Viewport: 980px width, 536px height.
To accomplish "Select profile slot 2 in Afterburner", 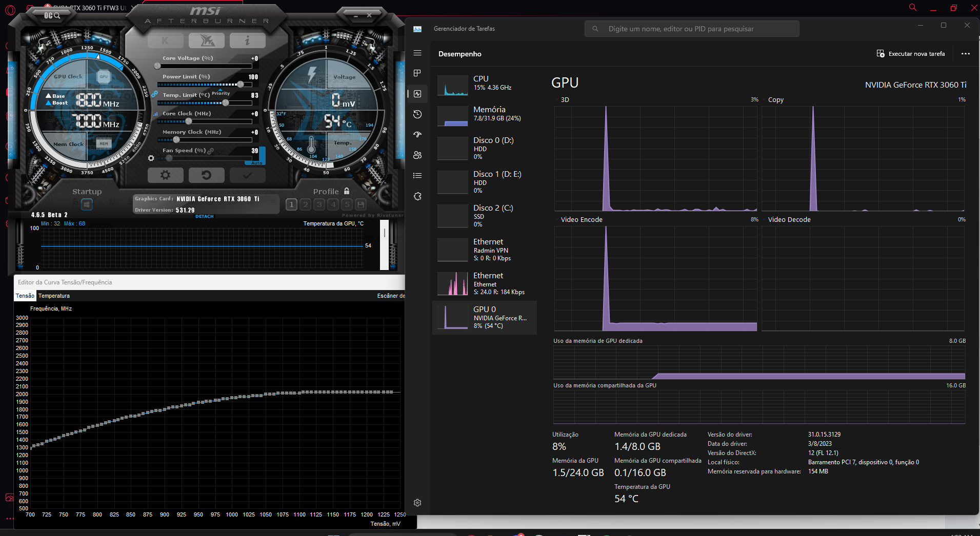I will pyautogui.click(x=306, y=204).
